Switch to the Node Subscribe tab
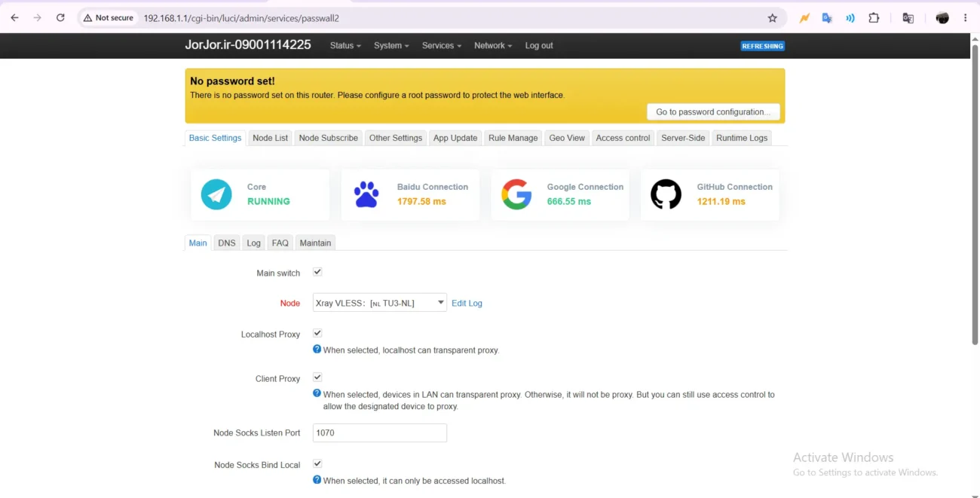This screenshot has height=498, width=980. click(329, 138)
